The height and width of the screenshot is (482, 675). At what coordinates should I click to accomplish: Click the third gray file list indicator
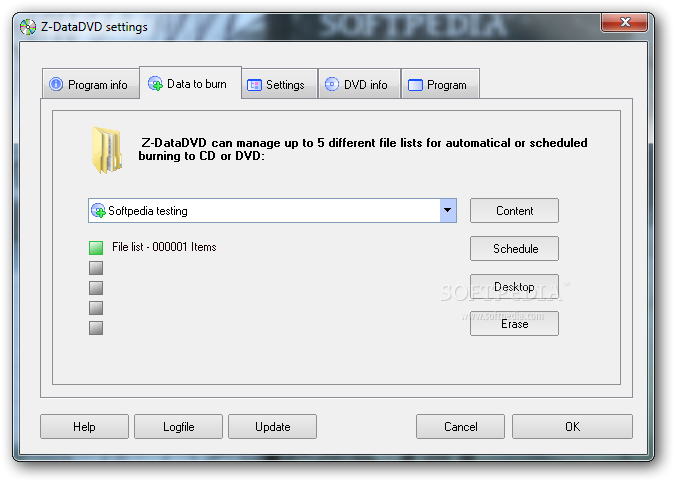[96, 288]
